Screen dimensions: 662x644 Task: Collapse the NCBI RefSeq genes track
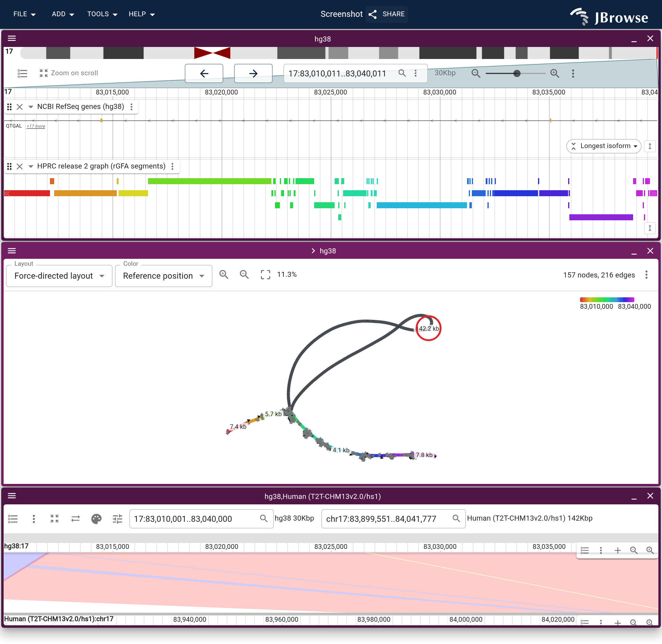click(x=30, y=107)
